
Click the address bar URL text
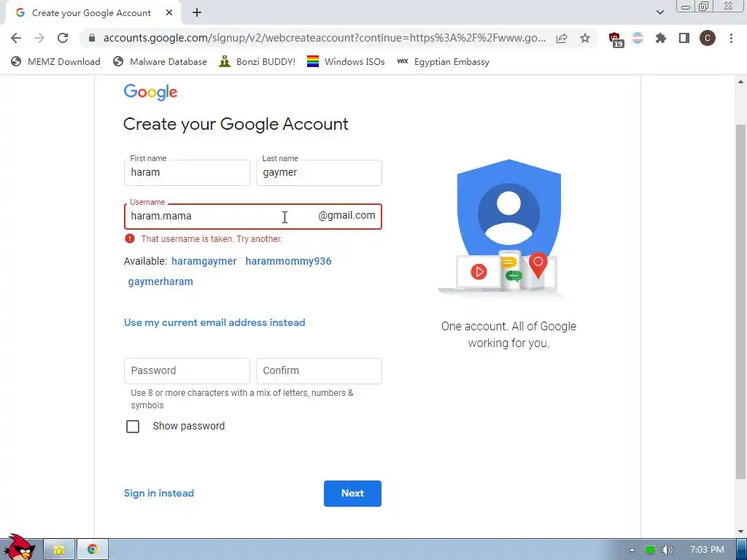(324, 38)
